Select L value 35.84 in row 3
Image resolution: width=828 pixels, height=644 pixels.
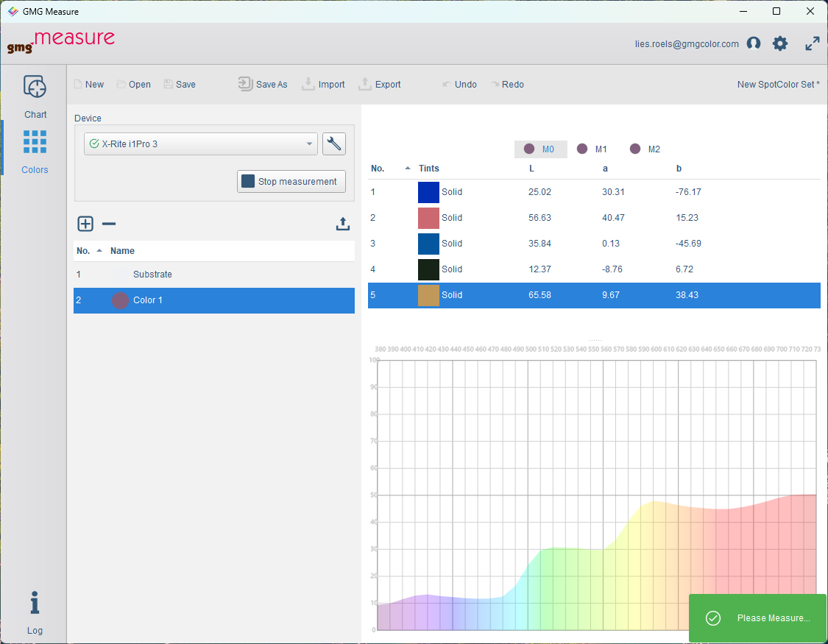539,244
